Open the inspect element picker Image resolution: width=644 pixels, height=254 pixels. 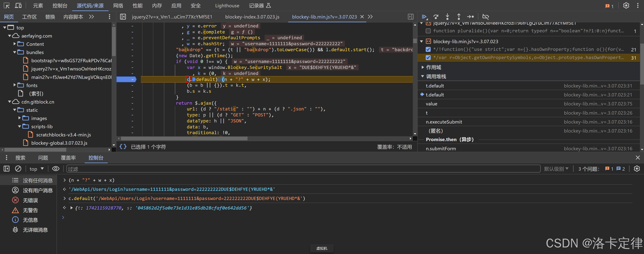point(7,5)
